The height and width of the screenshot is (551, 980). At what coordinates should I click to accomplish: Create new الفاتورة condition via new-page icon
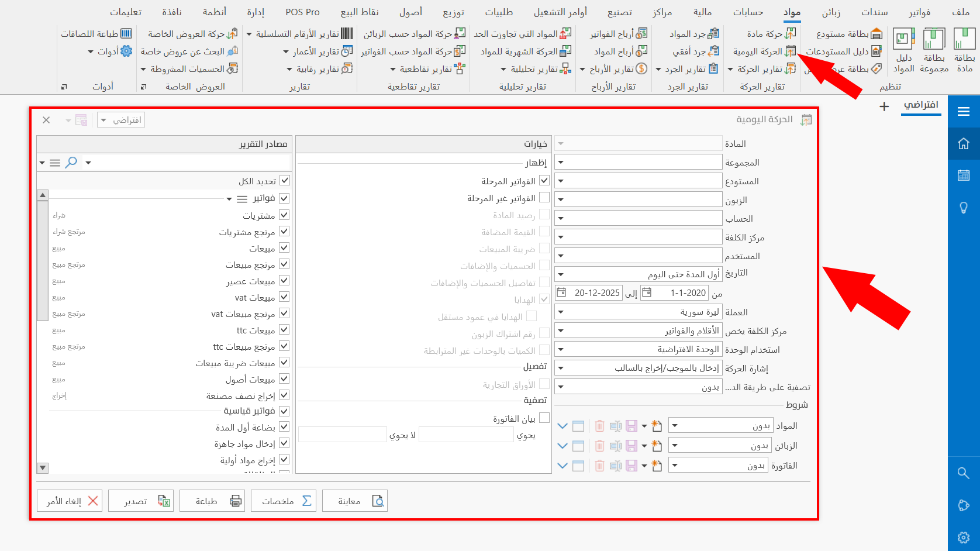click(x=656, y=466)
